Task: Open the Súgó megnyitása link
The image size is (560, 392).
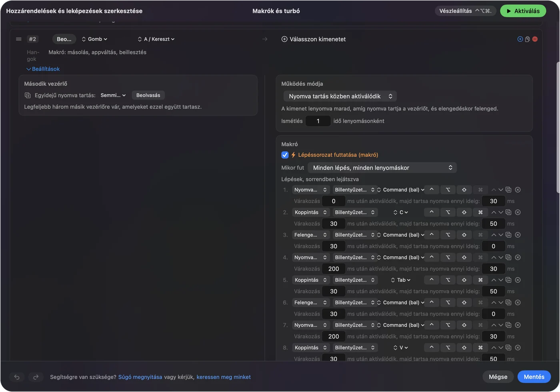Action: 140,377
